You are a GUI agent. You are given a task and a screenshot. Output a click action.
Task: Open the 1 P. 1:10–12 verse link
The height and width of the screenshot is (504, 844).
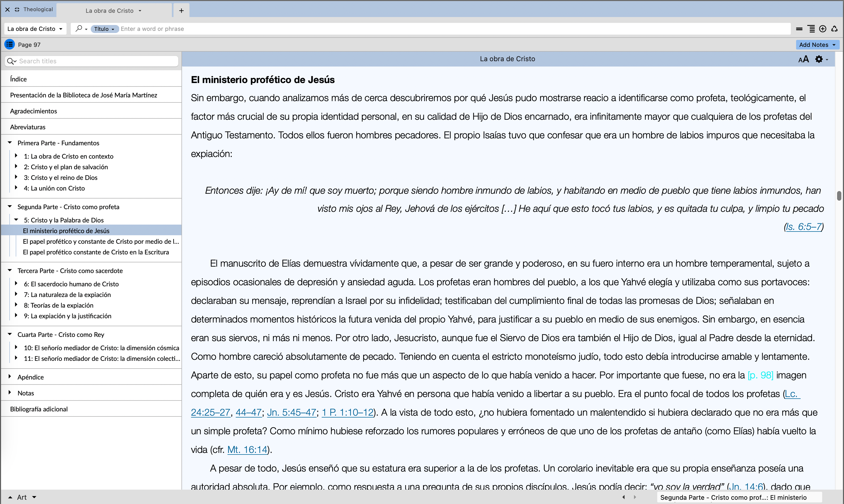click(347, 412)
